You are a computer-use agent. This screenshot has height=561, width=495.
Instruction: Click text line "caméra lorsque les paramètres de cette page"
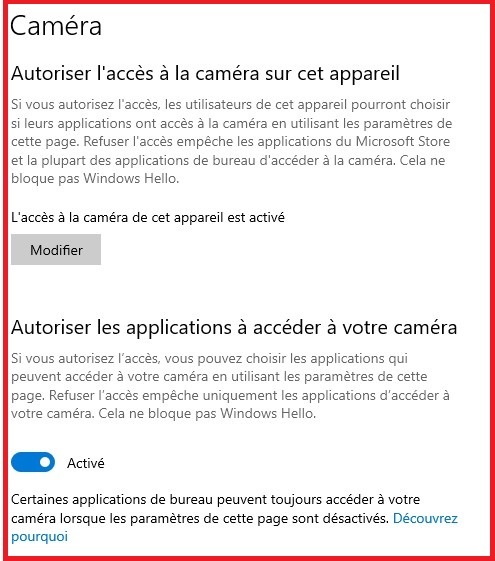pos(200,518)
